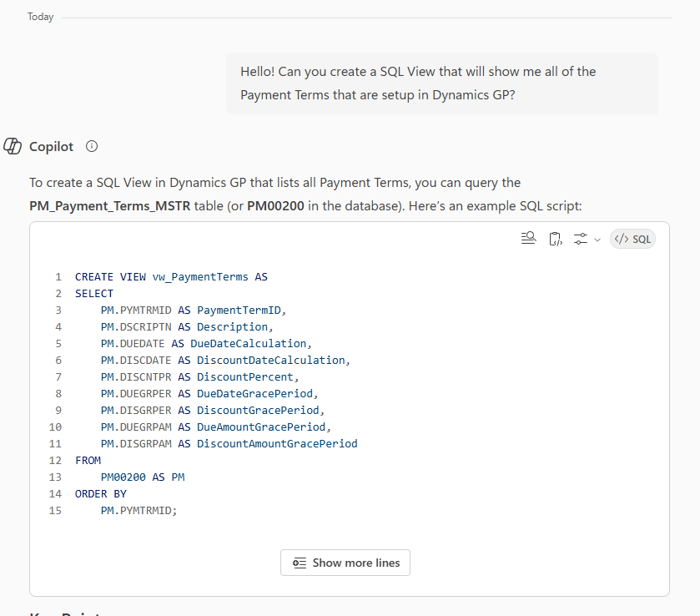
Task: Expand the chevron beside the sliders icon
Action: coord(597,240)
